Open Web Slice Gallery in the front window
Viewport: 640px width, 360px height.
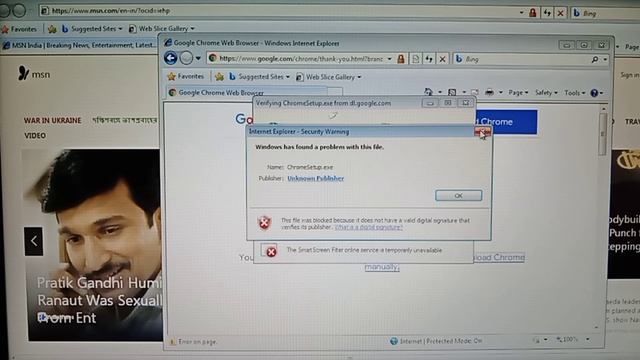pyautogui.click(x=329, y=77)
